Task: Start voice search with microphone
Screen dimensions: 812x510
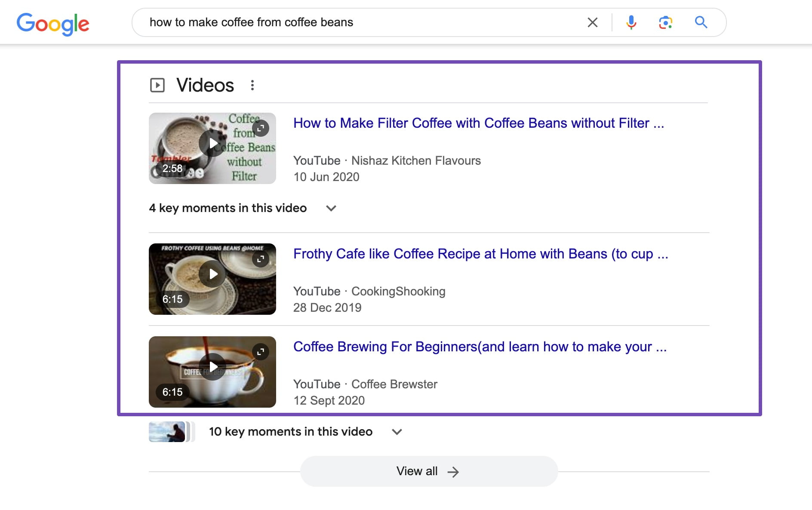Action: [x=631, y=22]
